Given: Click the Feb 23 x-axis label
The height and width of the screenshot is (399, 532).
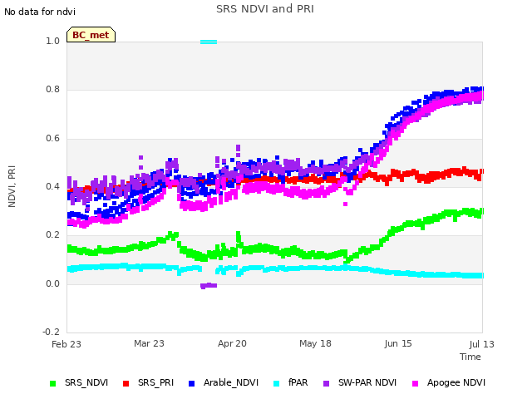Looking at the screenshot, I should pyautogui.click(x=66, y=344).
